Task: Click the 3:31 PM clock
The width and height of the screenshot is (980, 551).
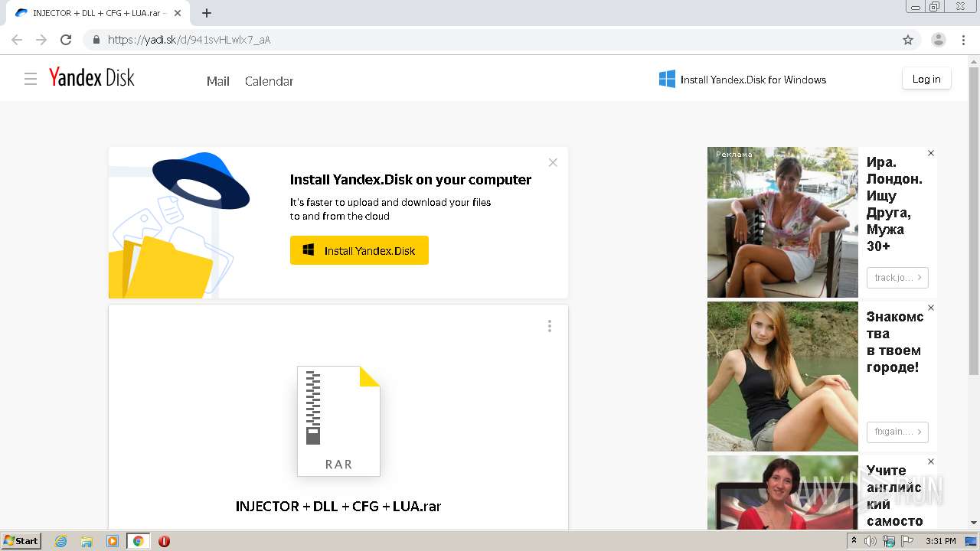Action: pyautogui.click(x=941, y=541)
